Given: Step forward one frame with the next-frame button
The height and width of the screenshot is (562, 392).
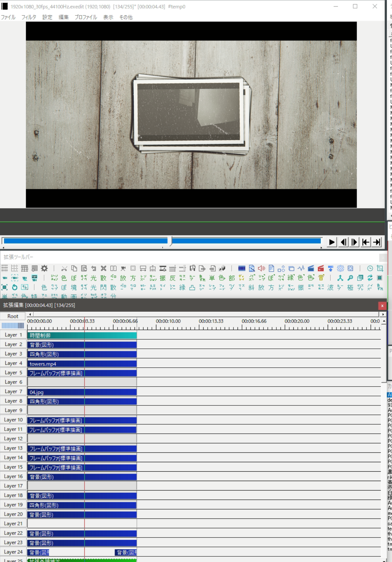Looking at the screenshot, I should click(355, 242).
